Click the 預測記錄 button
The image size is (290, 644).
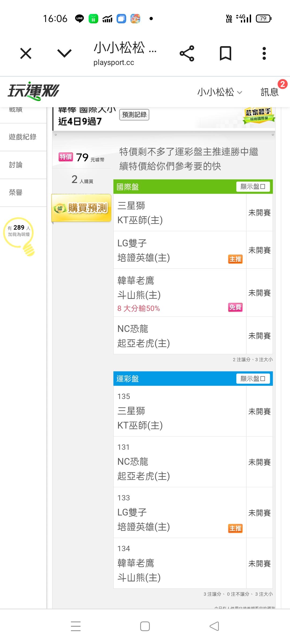tap(134, 115)
